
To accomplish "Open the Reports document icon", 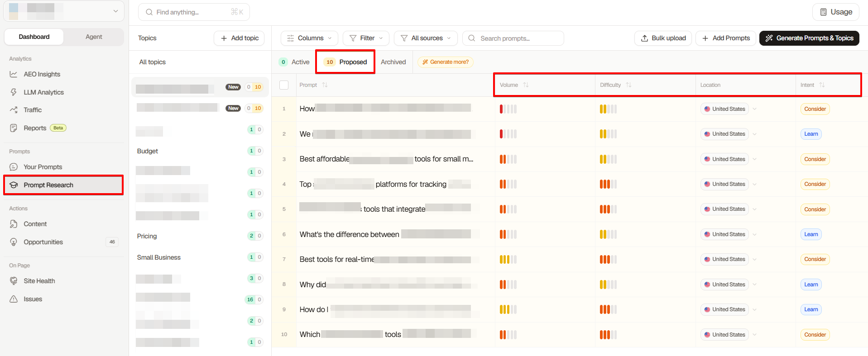I will click(14, 128).
